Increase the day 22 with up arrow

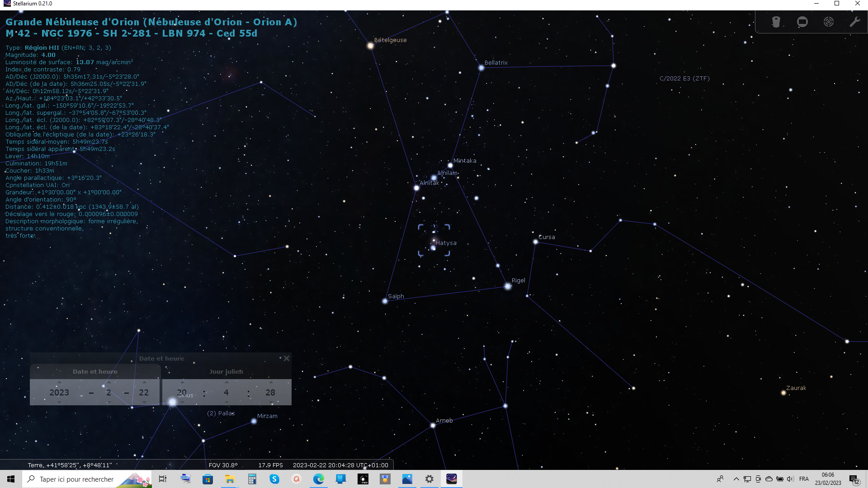pyautogui.click(x=144, y=382)
